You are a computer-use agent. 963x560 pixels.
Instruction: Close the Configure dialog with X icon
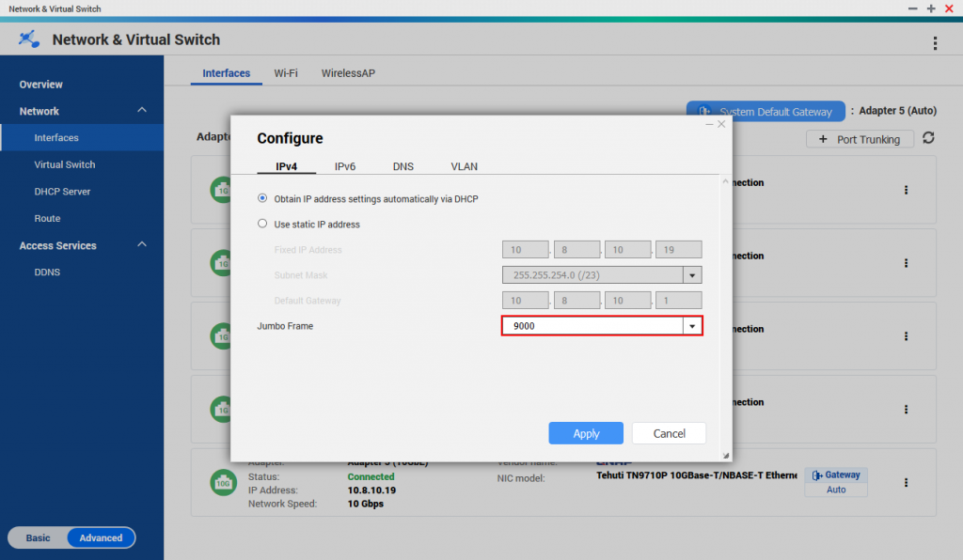click(721, 124)
